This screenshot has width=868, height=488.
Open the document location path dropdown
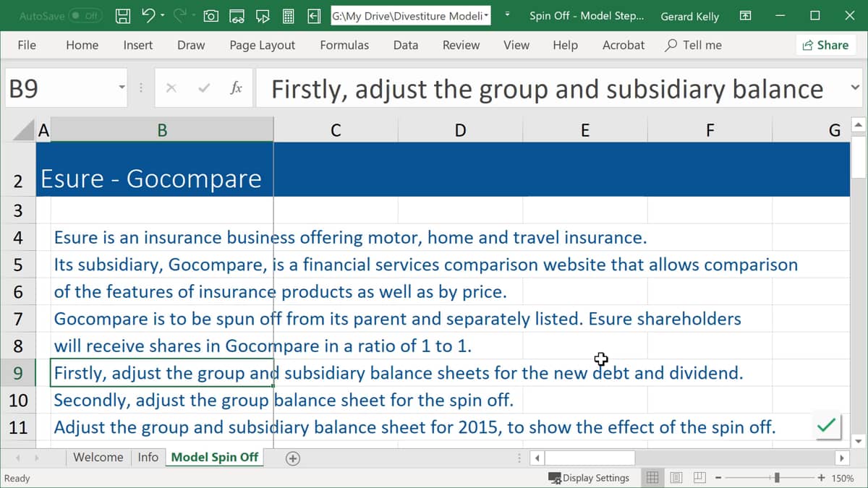(485, 15)
